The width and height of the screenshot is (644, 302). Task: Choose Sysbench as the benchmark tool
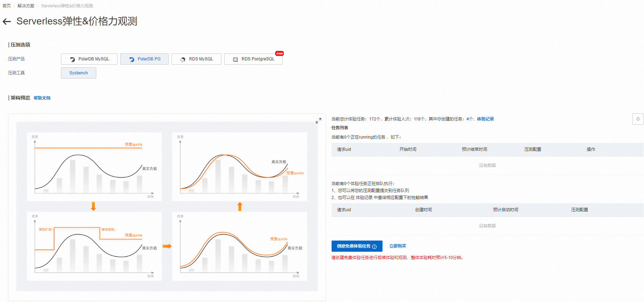click(78, 73)
